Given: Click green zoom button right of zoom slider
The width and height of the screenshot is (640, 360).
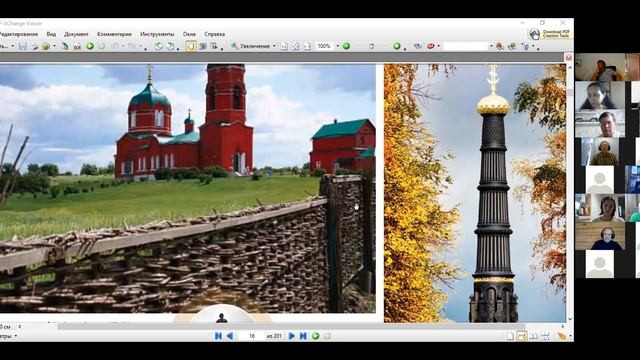Looking at the screenshot, I should click(397, 46).
